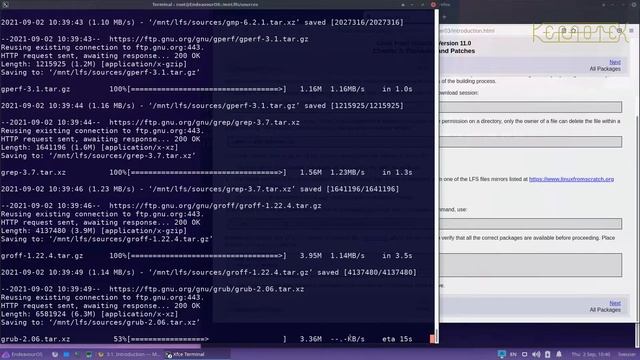Click the terminal window vertical scrollbar

tap(436, 176)
